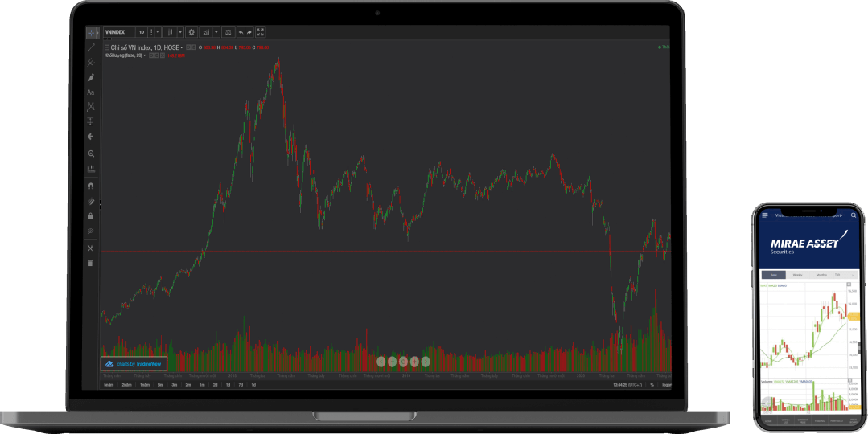Select the Aa text annotation tool
The height and width of the screenshot is (434, 868).
tap(91, 92)
